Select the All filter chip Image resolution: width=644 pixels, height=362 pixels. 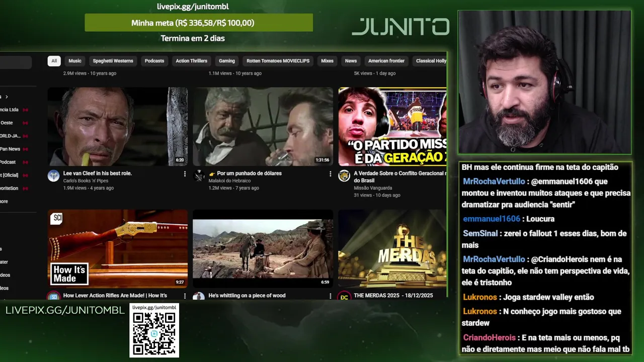pos(54,61)
